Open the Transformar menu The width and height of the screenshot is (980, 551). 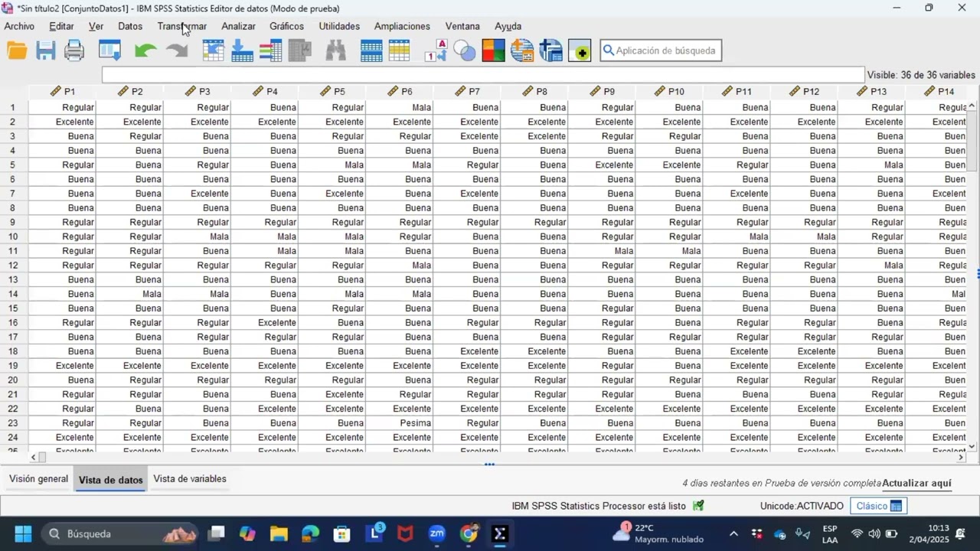coord(182,26)
